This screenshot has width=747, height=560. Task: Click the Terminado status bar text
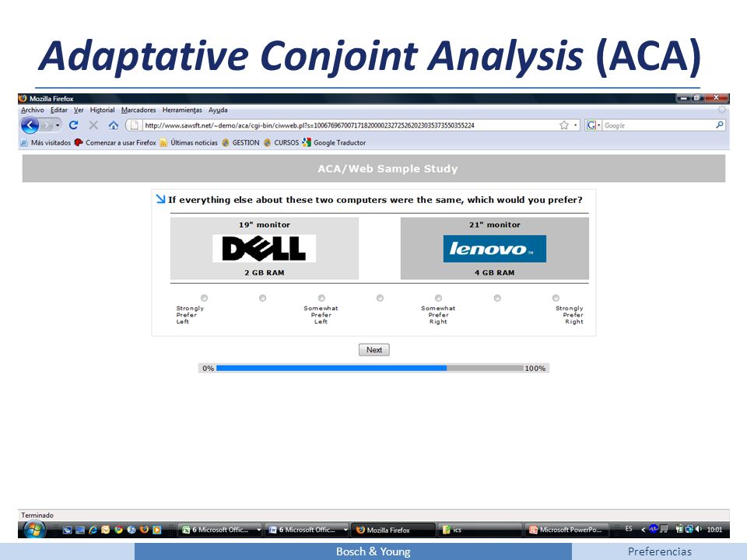click(37, 515)
